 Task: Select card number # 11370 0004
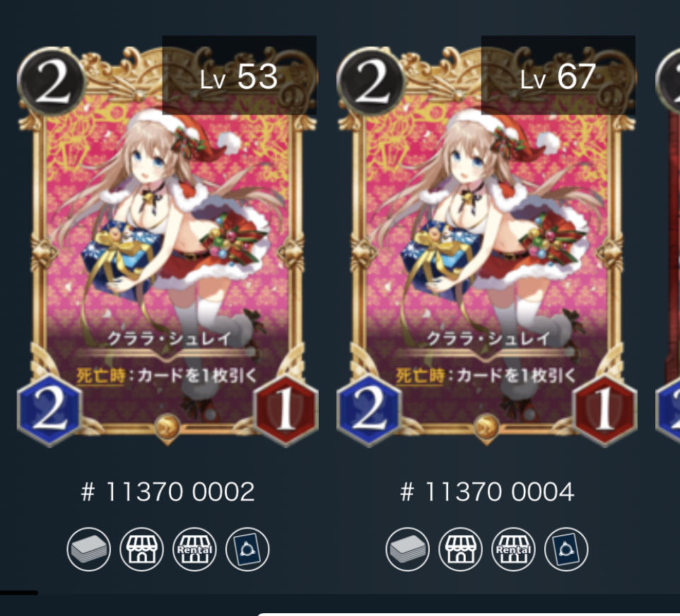[487, 492]
